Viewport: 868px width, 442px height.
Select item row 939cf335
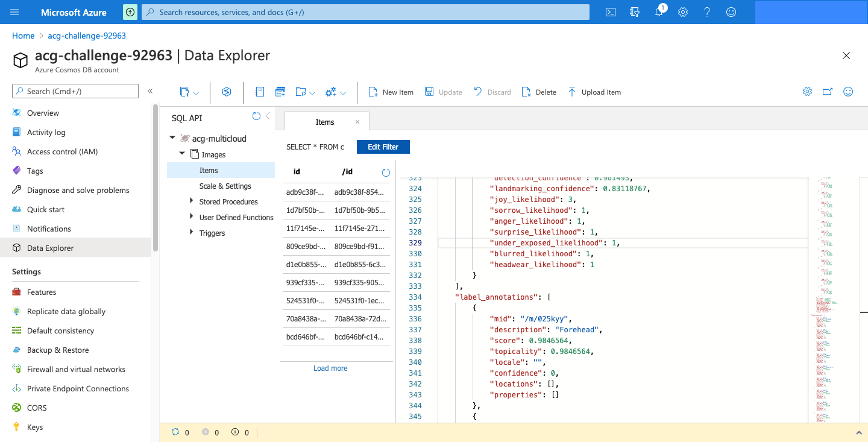[x=336, y=283]
